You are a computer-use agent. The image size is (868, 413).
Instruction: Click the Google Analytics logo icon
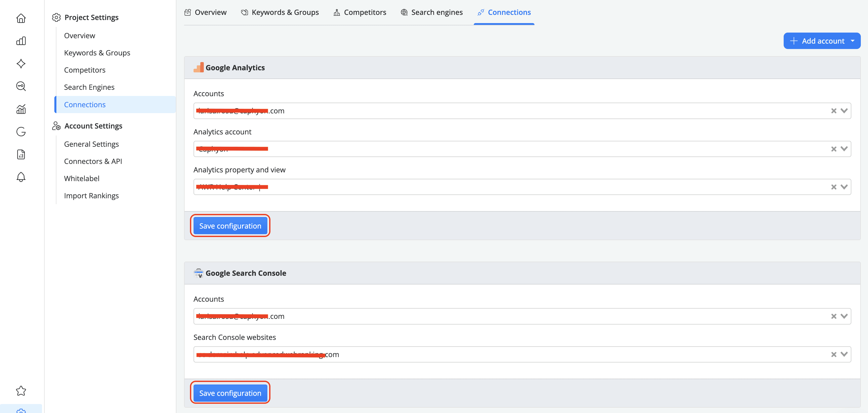pyautogui.click(x=198, y=67)
